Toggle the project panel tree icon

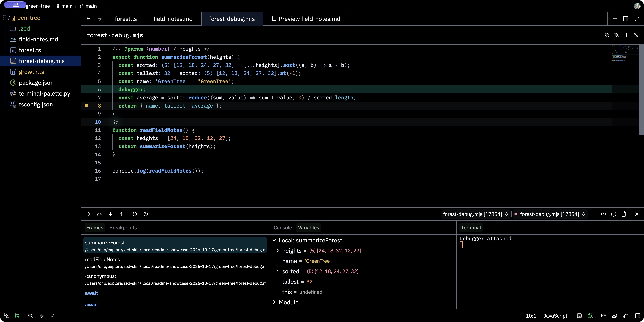tap(17, 316)
